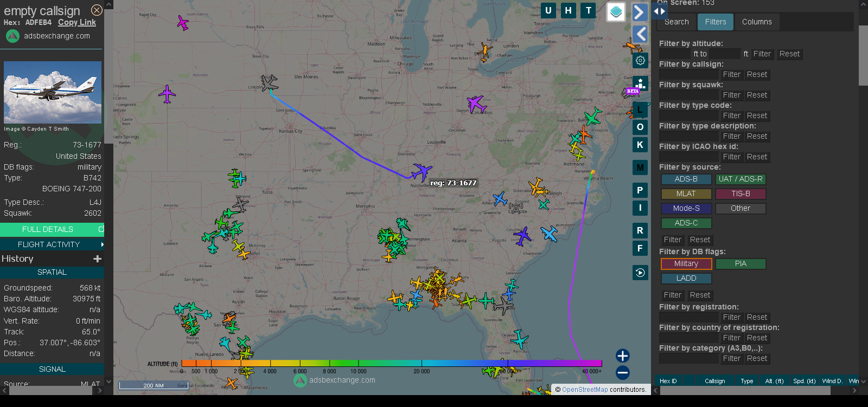Toggle the LADD DB flag filter

click(686, 278)
